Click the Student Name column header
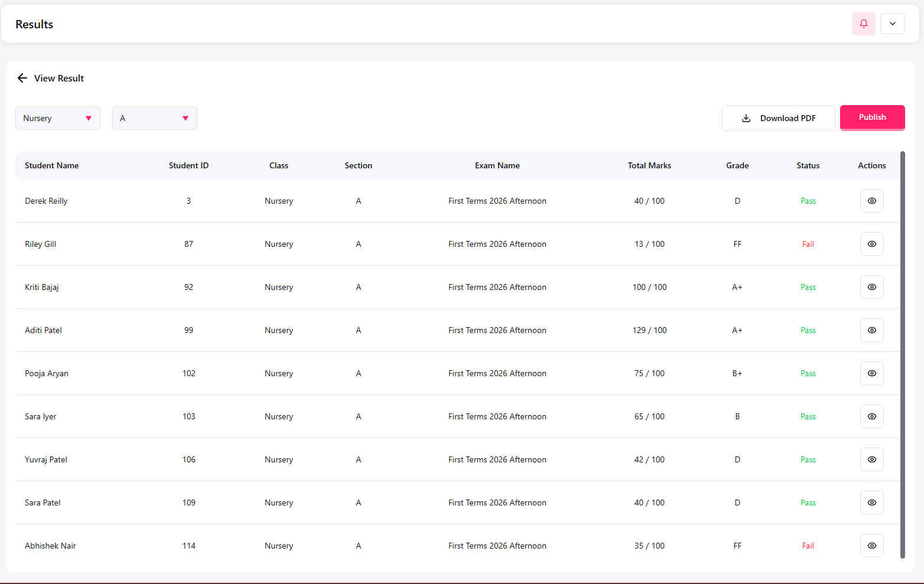924x584 pixels. (x=52, y=165)
